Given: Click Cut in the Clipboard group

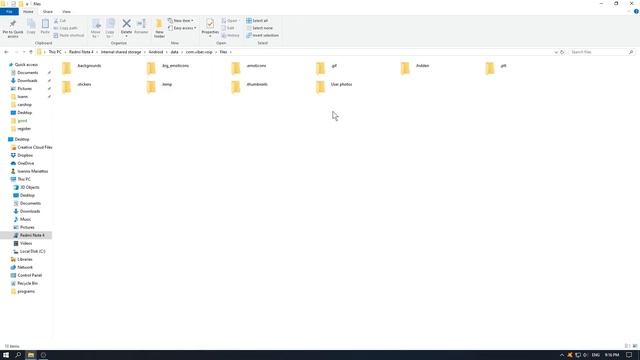Looking at the screenshot, I should point(60,20).
